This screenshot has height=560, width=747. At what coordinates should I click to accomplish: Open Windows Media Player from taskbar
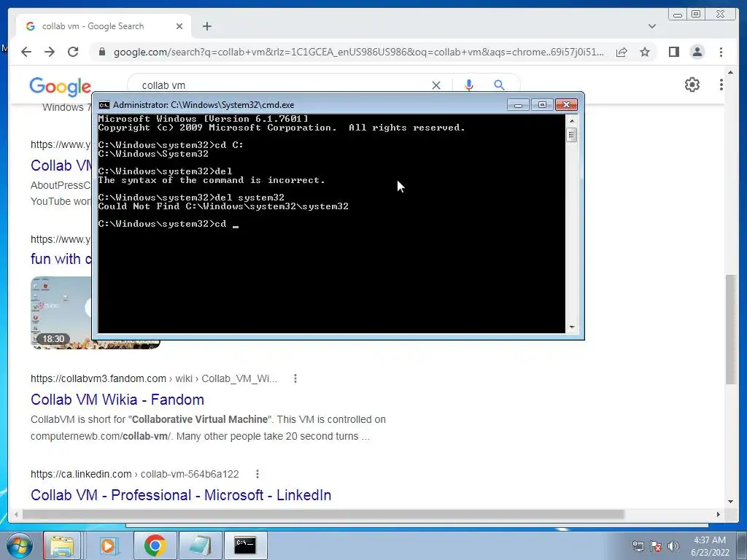[108, 545]
